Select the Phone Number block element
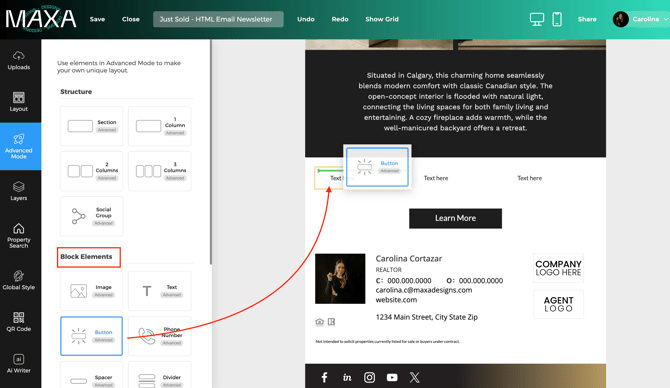Screen dimensions: 670x388 pyautogui.click(x=160, y=336)
